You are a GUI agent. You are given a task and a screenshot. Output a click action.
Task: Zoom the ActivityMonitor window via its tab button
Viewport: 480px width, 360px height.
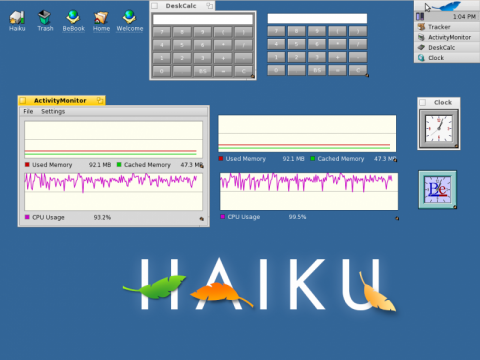tap(100, 100)
